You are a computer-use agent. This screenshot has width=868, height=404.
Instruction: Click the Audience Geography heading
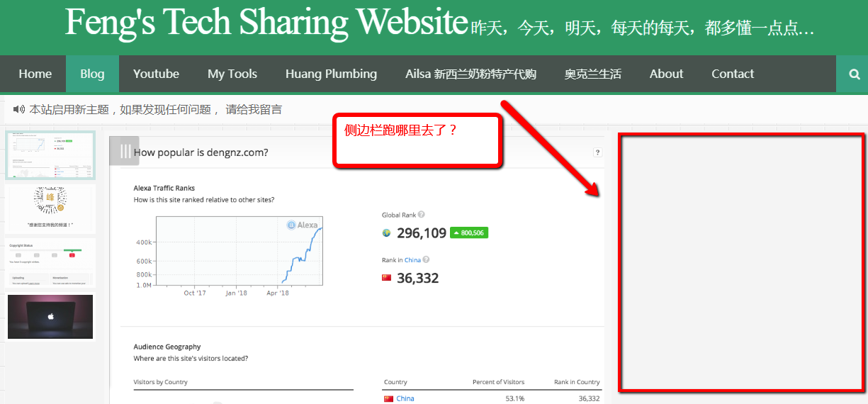coord(167,347)
